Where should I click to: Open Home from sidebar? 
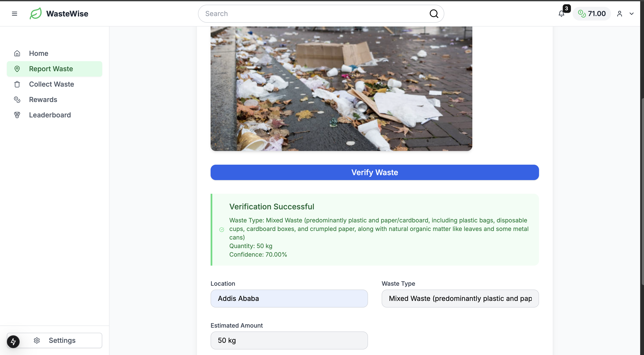pyautogui.click(x=38, y=53)
